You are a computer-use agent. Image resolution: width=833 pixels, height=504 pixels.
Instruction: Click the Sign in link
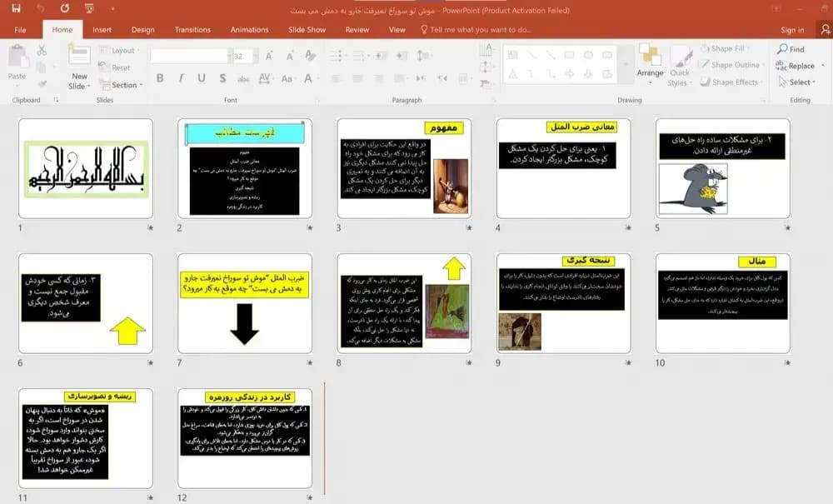pyautogui.click(x=793, y=30)
